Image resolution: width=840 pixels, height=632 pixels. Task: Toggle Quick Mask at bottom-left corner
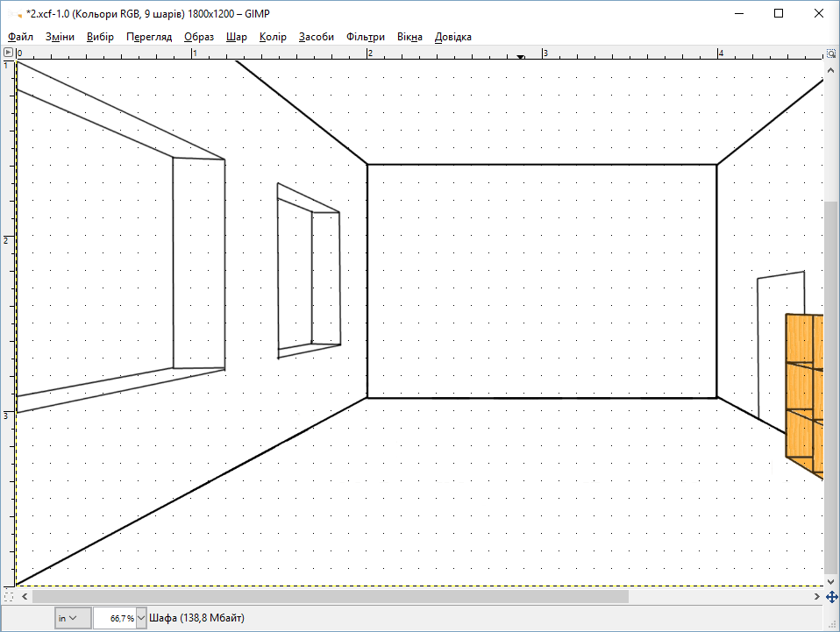pyautogui.click(x=8, y=596)
